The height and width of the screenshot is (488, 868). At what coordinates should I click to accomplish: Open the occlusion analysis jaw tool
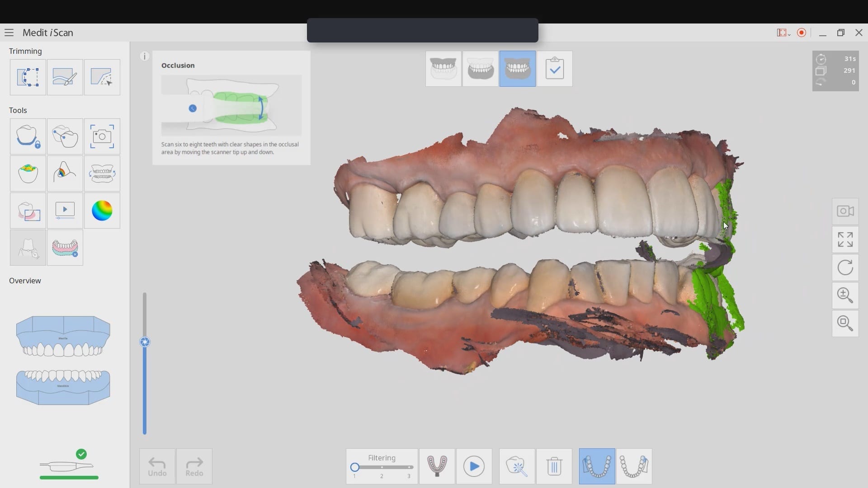(x=102, y=174)
